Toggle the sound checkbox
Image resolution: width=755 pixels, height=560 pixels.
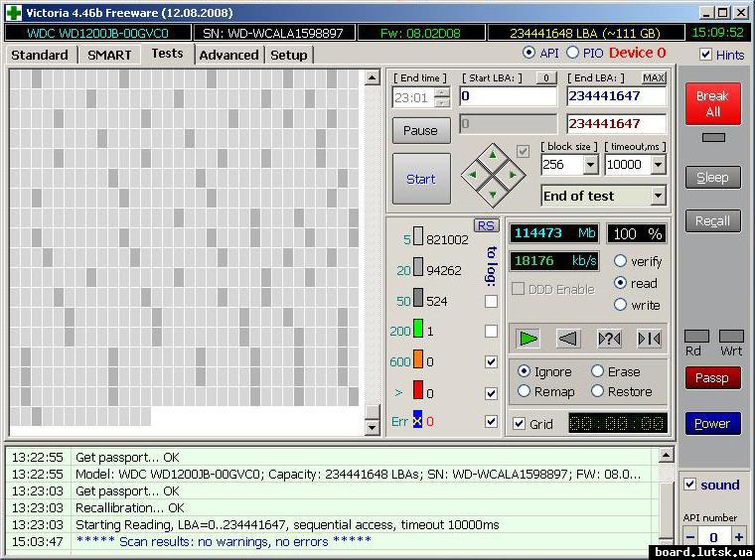(690, 485)
